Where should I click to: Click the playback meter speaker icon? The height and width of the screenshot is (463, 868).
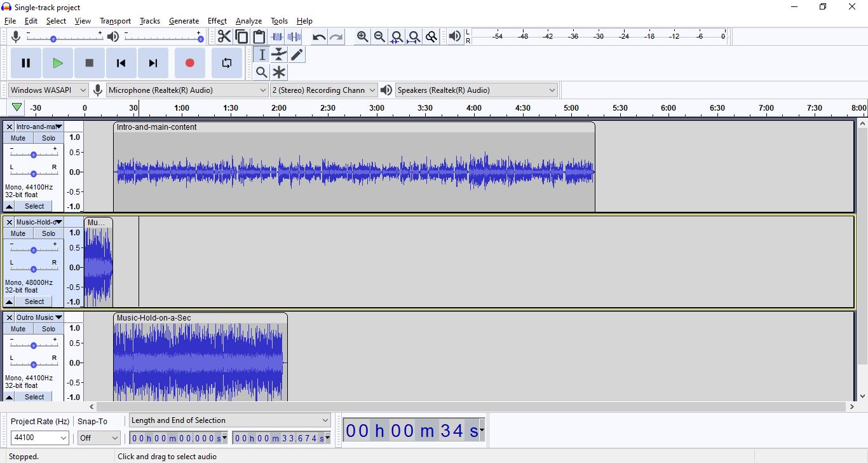[454, 36]
